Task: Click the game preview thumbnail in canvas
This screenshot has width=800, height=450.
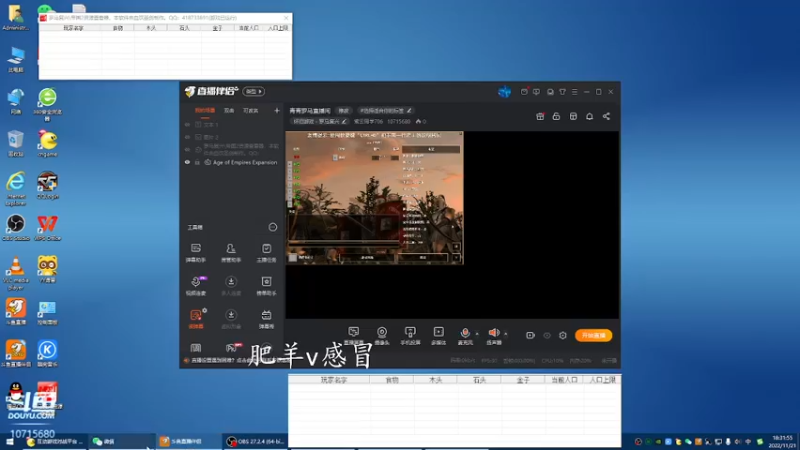Action: [x=374, y=198]
